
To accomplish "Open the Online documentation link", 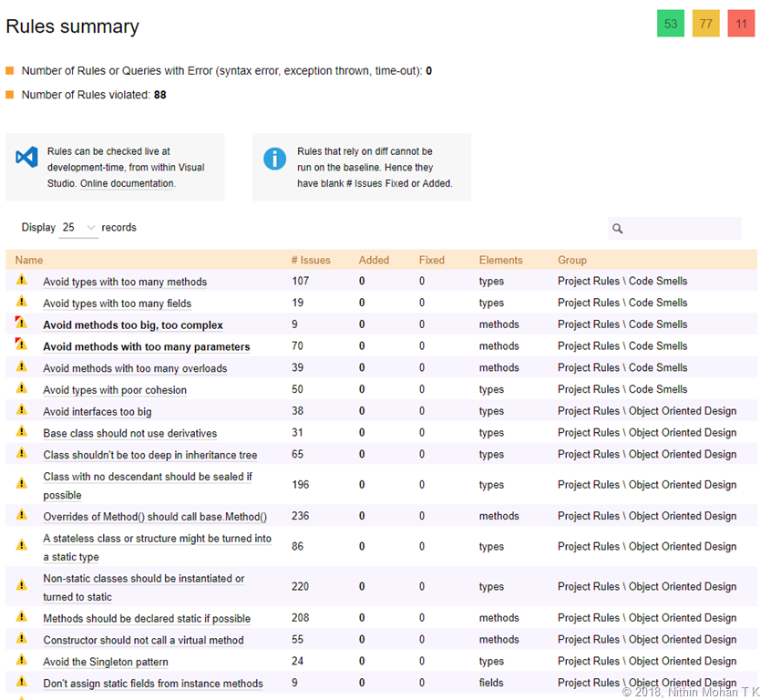I will (x=127, y=183).
